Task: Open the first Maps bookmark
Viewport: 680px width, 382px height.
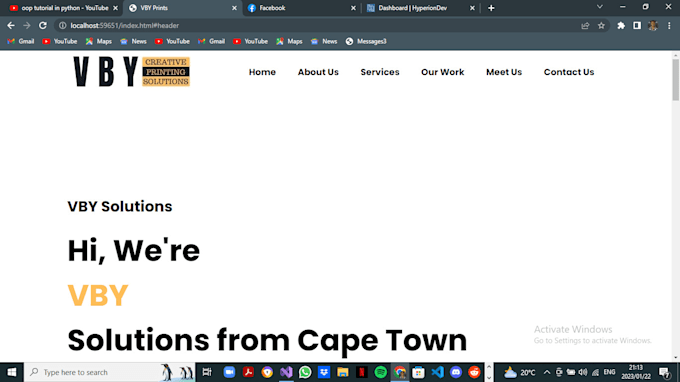Action: [x=99, y=41]
